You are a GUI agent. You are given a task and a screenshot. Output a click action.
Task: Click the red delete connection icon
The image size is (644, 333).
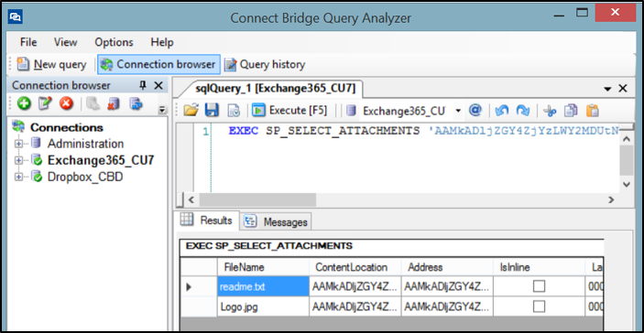(66, 103)
